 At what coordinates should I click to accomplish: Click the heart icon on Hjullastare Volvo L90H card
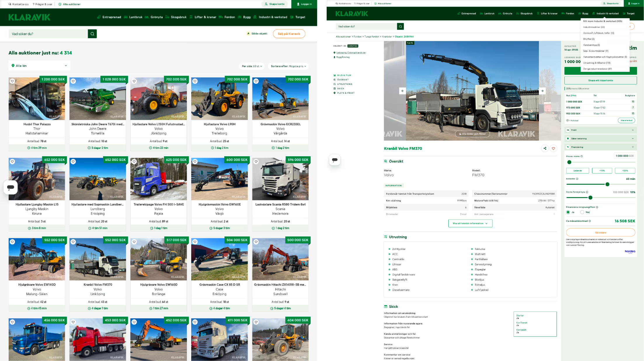coord(195,81)
